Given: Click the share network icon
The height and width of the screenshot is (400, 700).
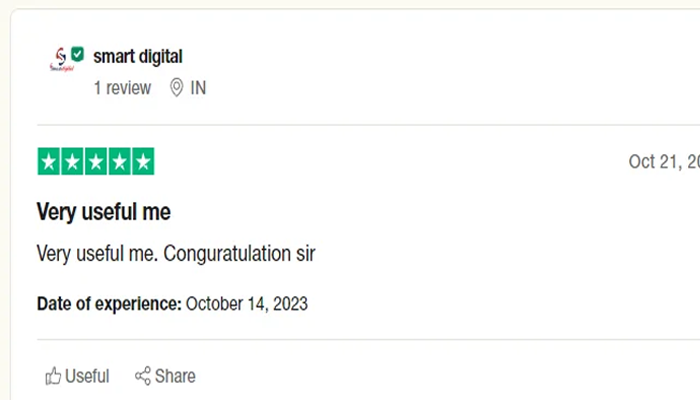Looking at the screenshot, I should (143, 376).
